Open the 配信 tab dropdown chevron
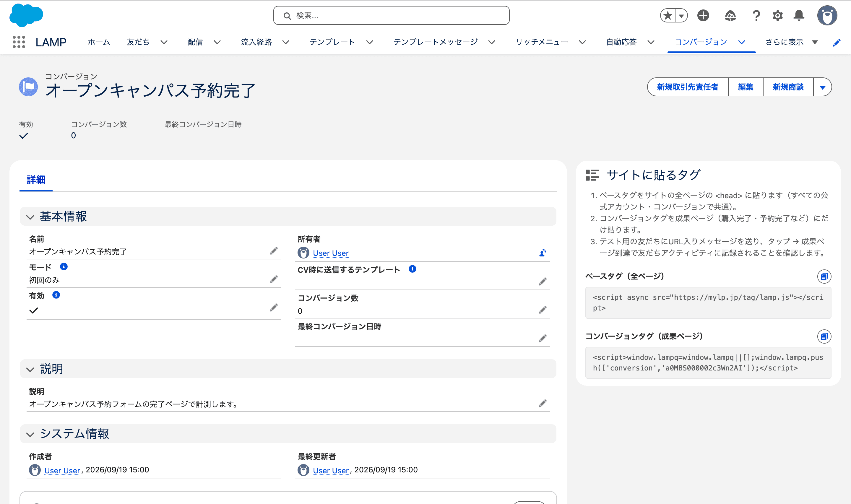851x504 pixels. tap(217, 43)
